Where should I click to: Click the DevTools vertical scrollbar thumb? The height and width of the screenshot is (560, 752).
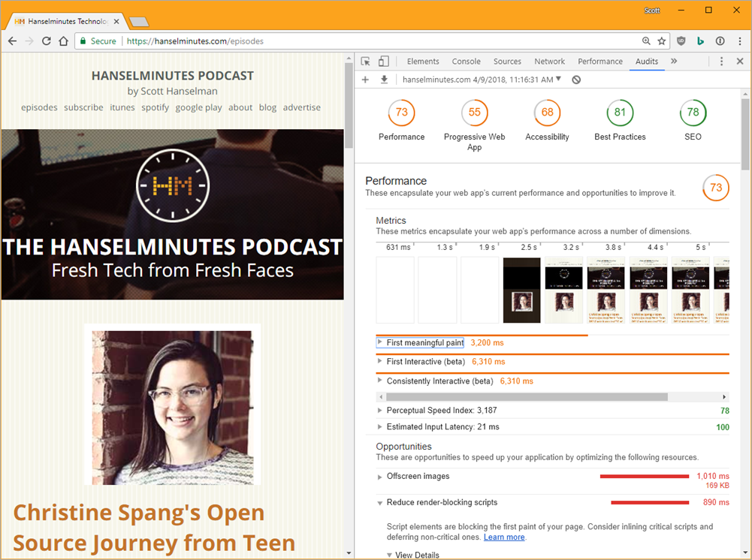point(744,134)
